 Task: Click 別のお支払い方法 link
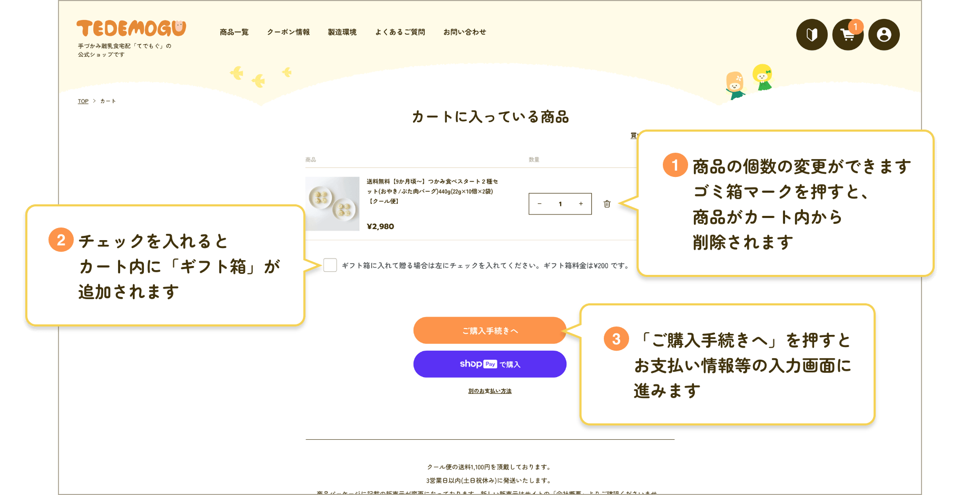pos(490,391)
